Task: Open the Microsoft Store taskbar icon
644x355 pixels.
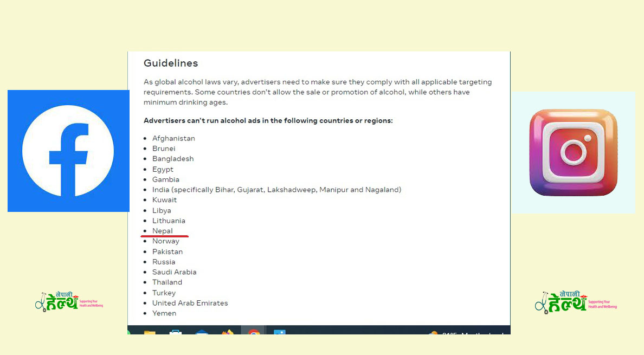Action: pyautogui.click(x=176, y=332)
